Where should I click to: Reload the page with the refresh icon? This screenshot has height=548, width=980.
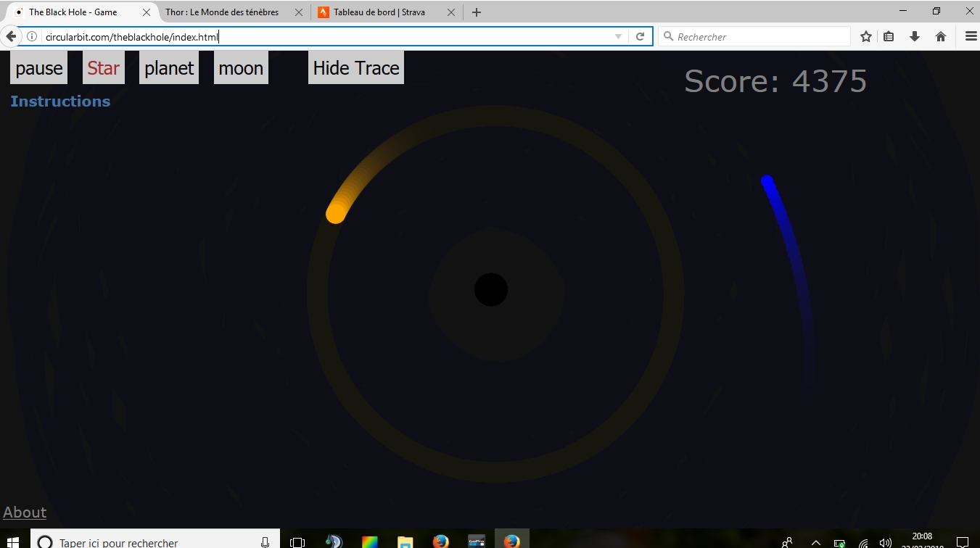[640, 37]
